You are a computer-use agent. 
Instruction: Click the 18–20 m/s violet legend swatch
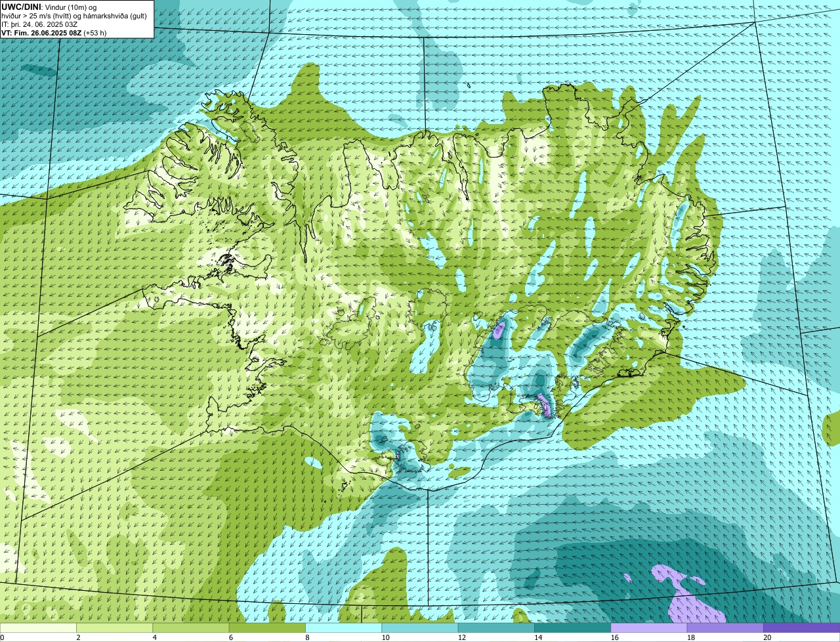pyautogui.click(x=725, y=628)
